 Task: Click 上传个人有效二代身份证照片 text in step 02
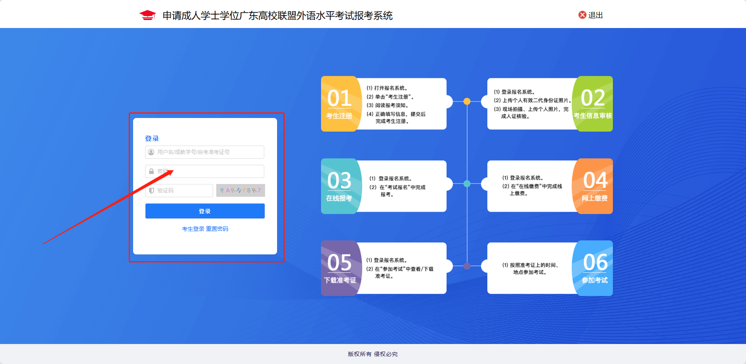(x=532, y=100)
